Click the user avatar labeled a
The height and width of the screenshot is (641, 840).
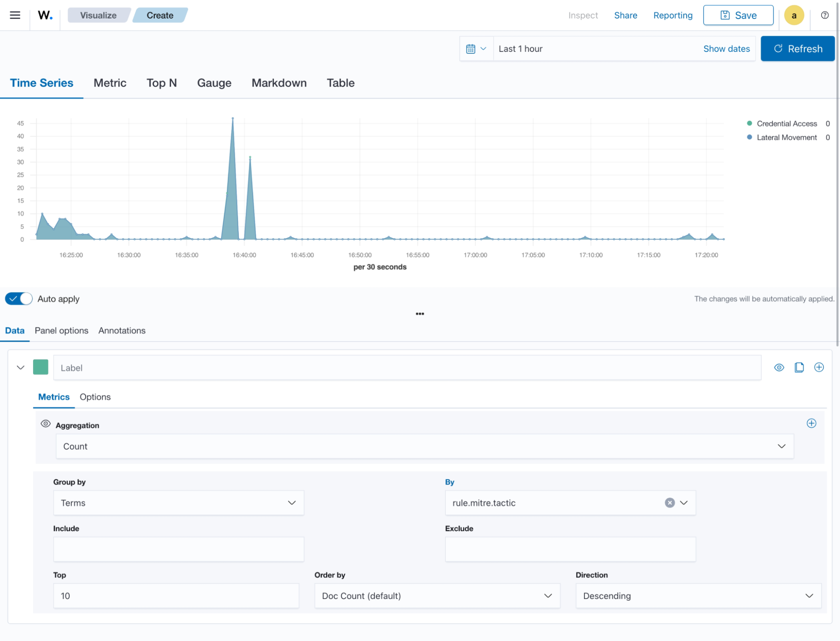point(794,15)
